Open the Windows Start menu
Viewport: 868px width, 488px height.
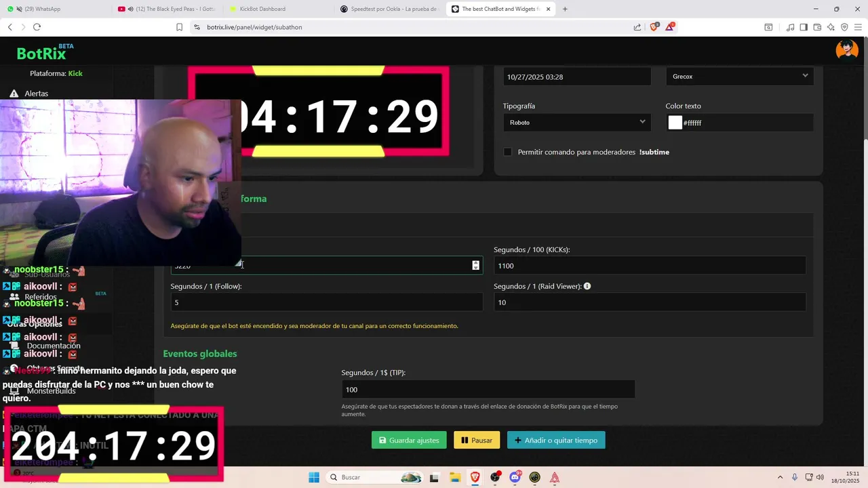(x=314, y=477)
